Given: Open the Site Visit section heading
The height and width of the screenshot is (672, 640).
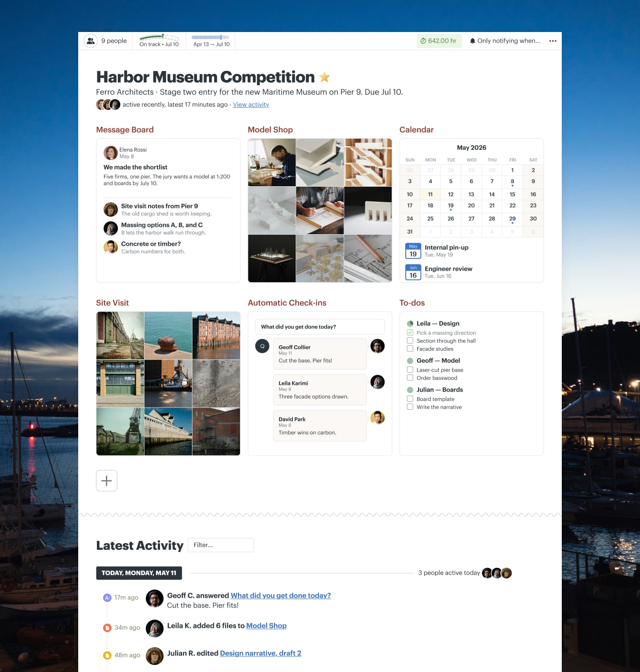Looking at the screenshot, I should click(x=112, y=303).
